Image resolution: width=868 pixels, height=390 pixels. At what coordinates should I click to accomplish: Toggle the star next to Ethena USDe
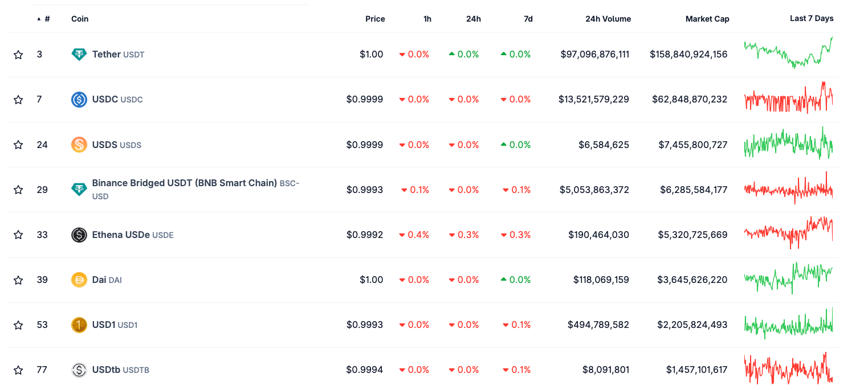click(18, 235)
